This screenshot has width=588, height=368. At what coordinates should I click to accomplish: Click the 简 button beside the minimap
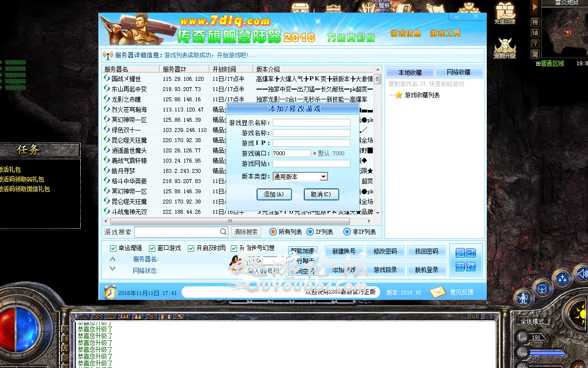pyautogui.click(x=535, y=55)
